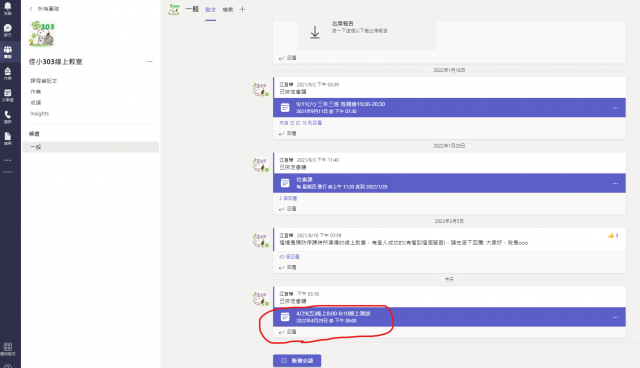Expand the 16 replies under 9/11 meeting
Screen dimensions: 640x368
(x=300, y=123)
